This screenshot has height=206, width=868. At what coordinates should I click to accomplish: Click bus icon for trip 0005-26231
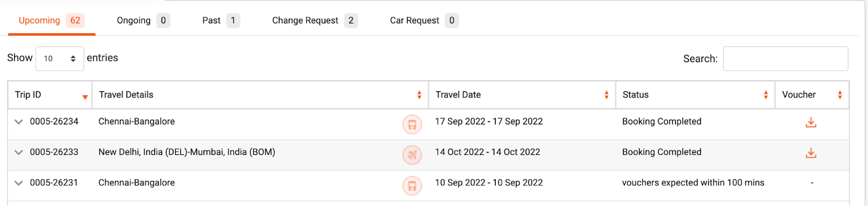pos(412,186)
